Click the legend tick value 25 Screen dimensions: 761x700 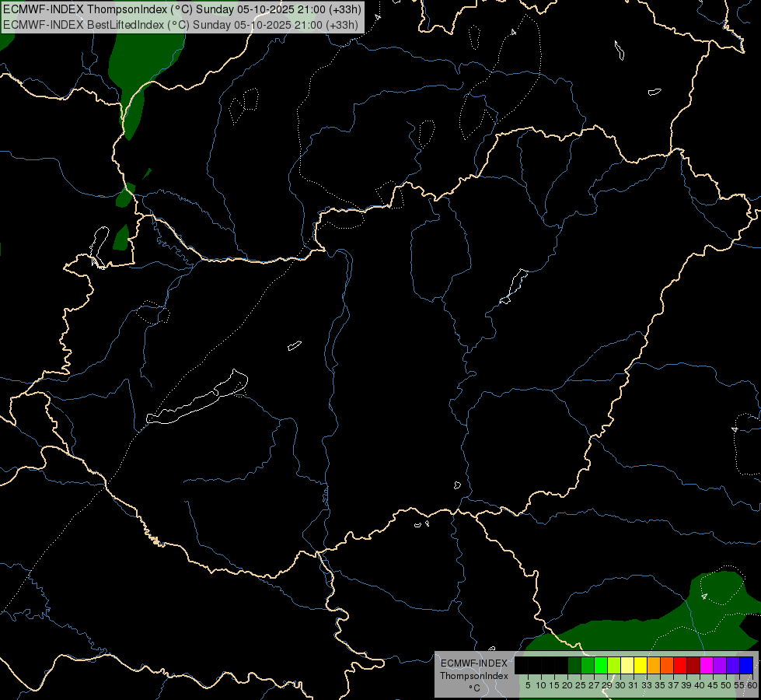[x=581, y=685]
